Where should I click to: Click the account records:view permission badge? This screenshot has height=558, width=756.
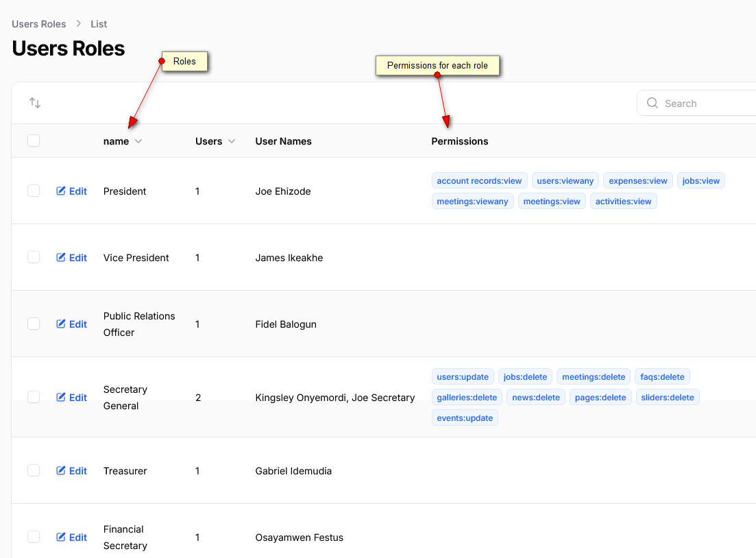click(x=479, y=181)
